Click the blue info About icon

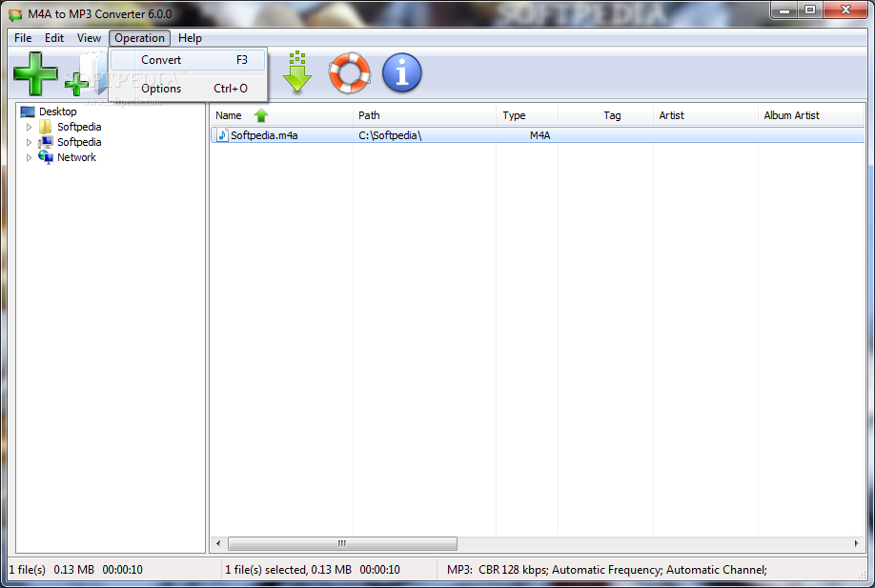(x=402, y=73)
